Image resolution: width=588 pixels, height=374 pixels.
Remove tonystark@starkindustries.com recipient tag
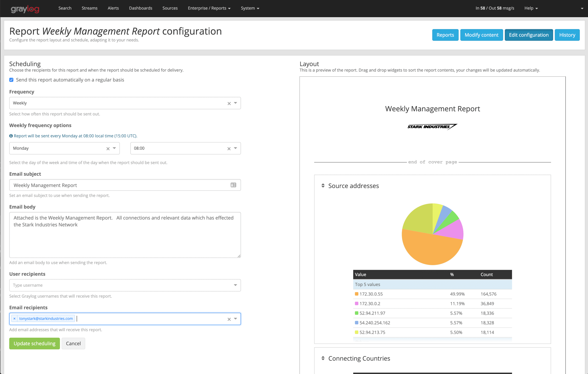click(x=14, y=319)
